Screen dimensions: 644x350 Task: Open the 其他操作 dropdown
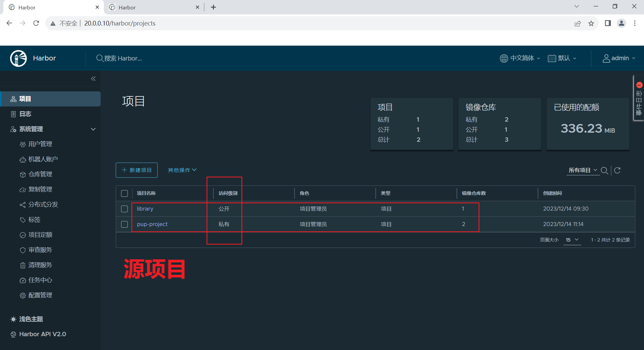pyautogui.click(x=182, y=170)
